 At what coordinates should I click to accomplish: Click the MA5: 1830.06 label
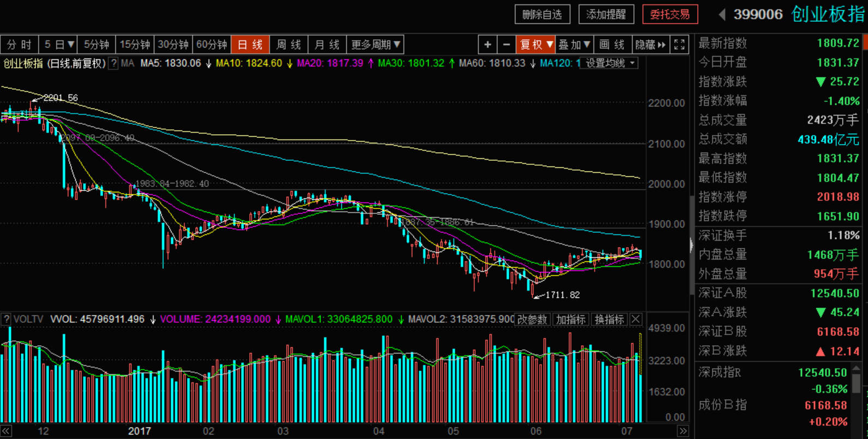tap(171, 63)
